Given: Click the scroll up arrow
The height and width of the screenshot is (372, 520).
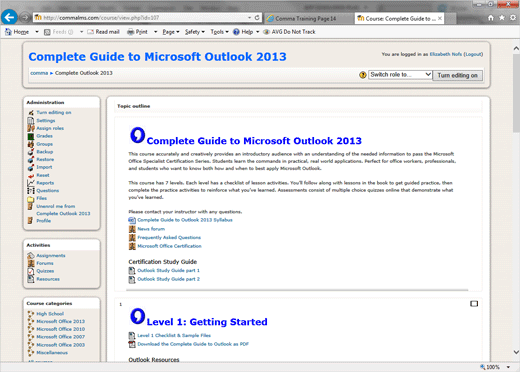Looking at the screenshot, I should click(x=516, y=48).
